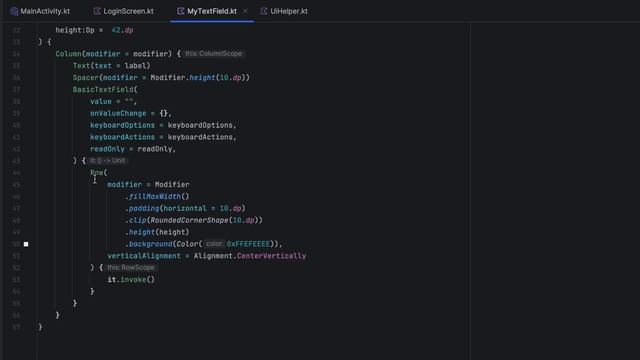Close the MyTextField.kt tab
The height and width of the screenshot is (360, 640).
[245, 11]
